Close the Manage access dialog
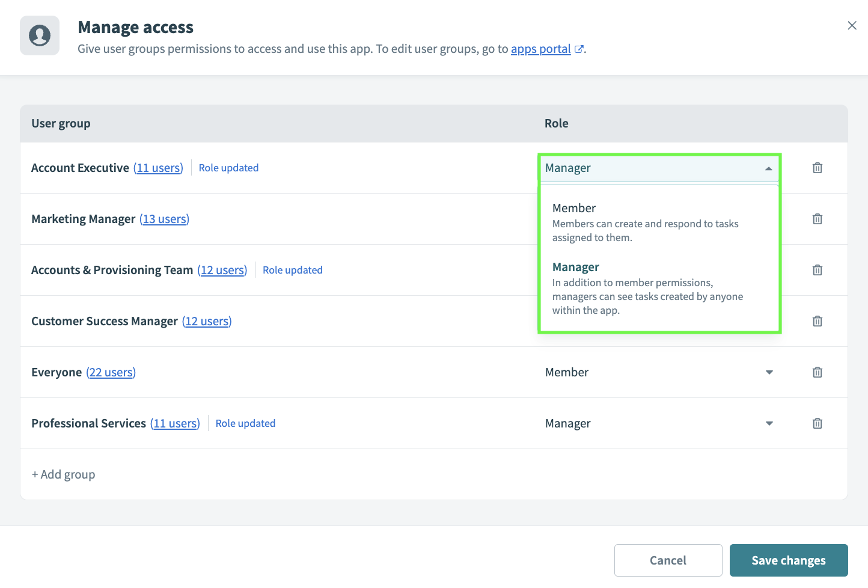Viewport: 868px width, 588px height. pyautogui.click(x=852, y=25)
